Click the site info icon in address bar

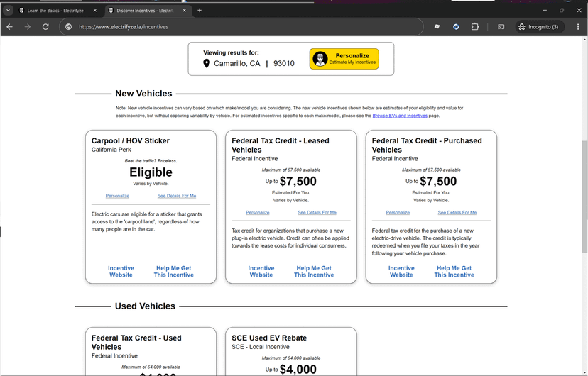coord(69,27)
